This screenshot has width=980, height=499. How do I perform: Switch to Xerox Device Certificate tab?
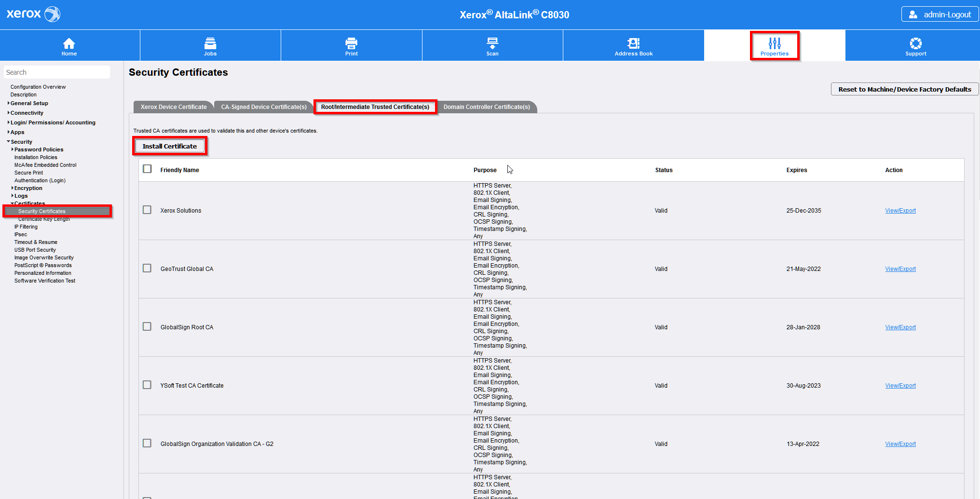click(x=174, y=107)
